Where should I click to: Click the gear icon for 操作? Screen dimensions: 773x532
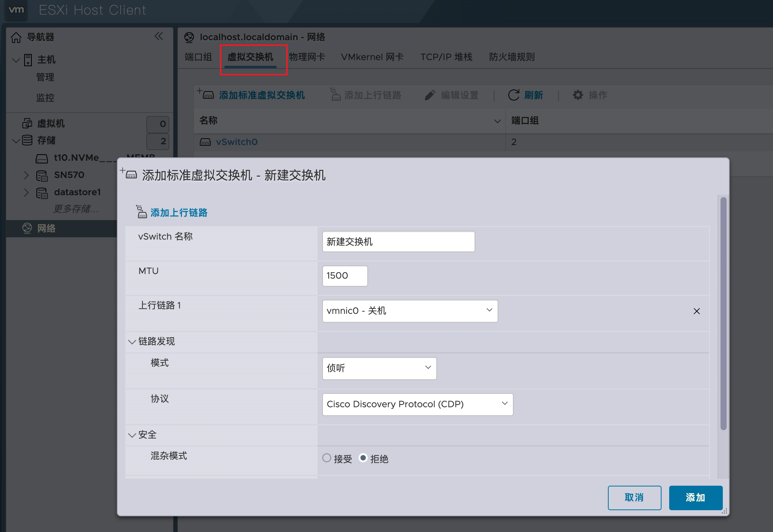(x=578, y=95)
